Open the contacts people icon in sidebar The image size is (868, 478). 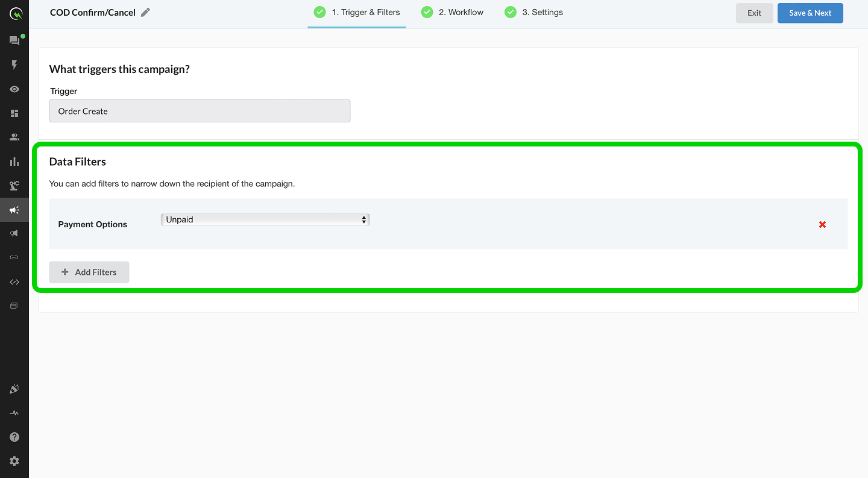(14, 137)
